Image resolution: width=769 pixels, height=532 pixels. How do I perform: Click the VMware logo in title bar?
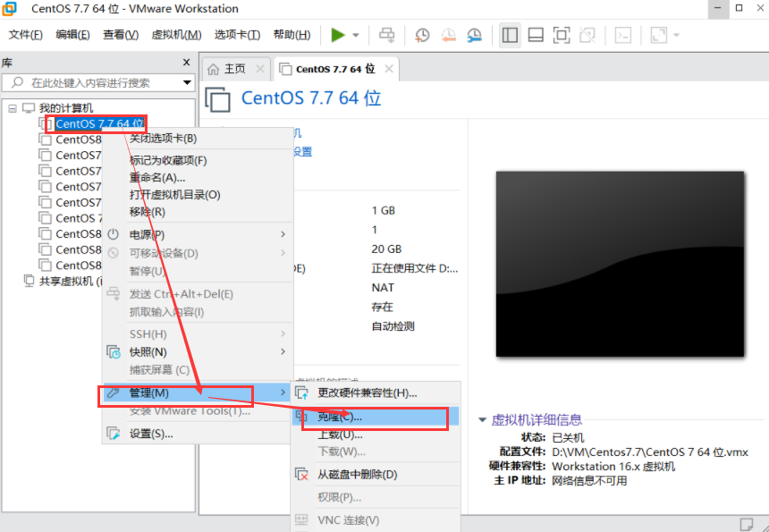[x=9, y=8]
